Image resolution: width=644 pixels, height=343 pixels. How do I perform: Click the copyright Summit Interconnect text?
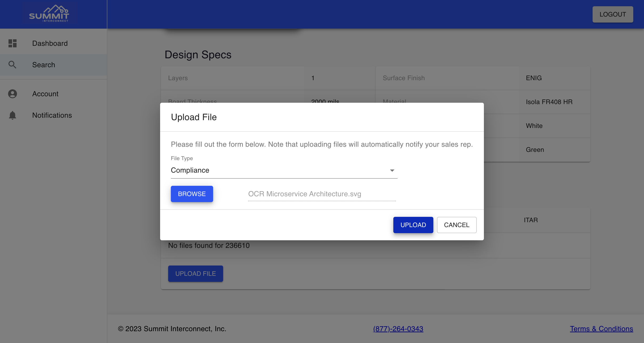click(172, 329)
